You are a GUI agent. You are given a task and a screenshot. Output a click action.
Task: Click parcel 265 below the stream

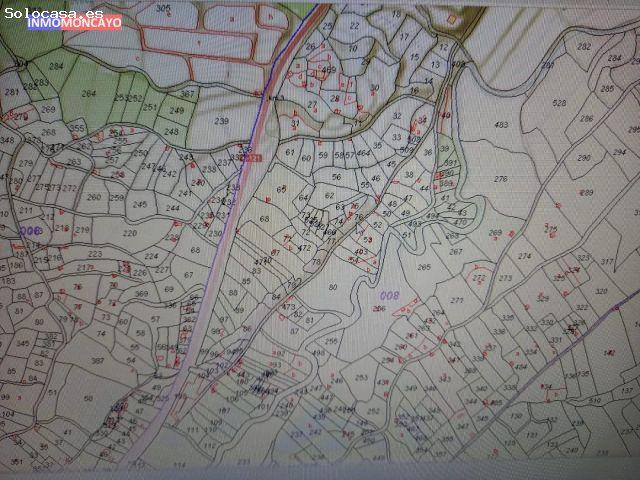click(x=424, y=267)
